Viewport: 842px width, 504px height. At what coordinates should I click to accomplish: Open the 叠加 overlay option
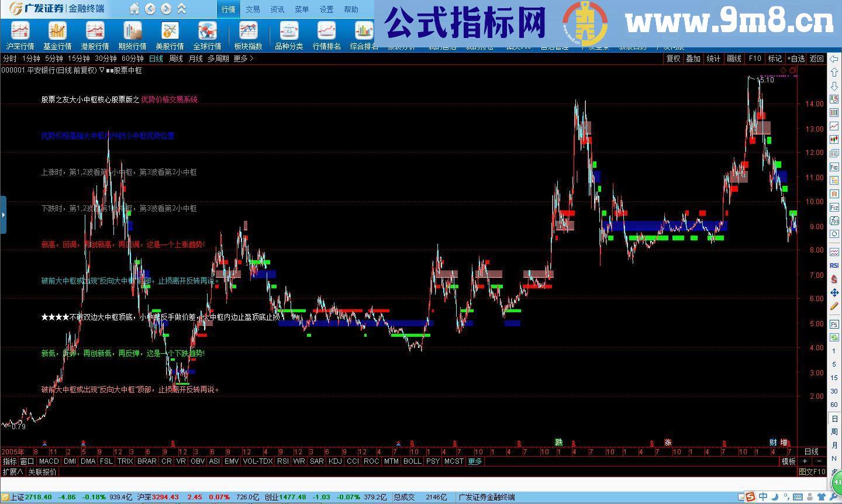click(693, 58)
